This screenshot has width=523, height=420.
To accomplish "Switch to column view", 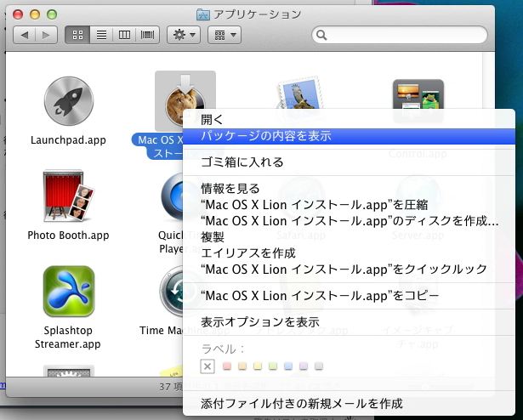I will click(124, 35).
